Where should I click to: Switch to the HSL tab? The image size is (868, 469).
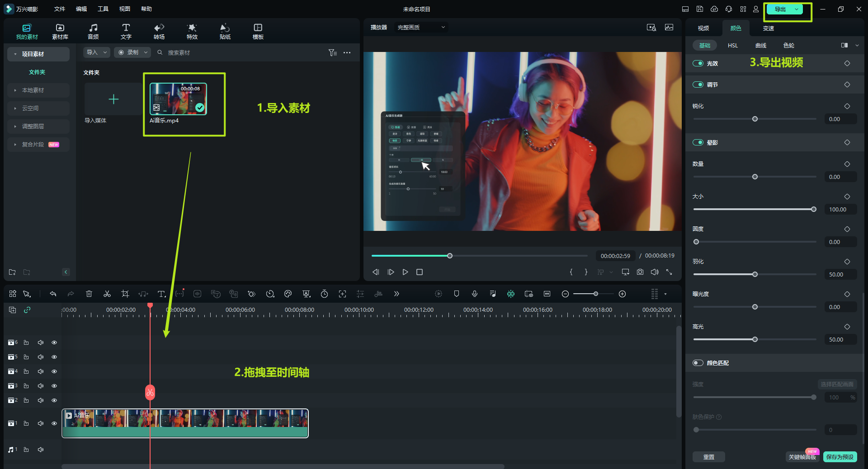pos(732,45)
